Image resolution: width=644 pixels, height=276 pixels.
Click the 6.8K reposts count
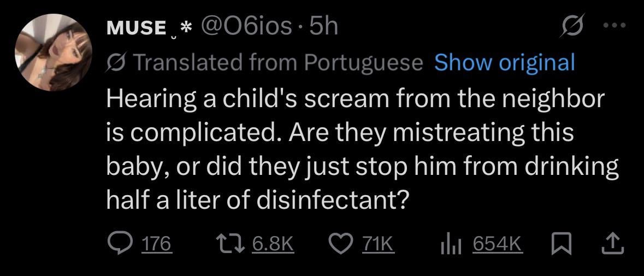(x=274, y=244)
